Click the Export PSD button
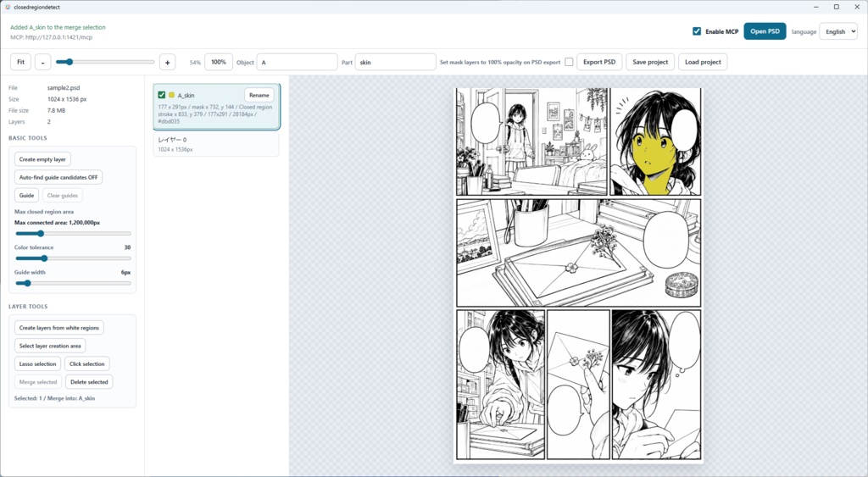Viewport: 868px width, 477px height. coord(599,62)
